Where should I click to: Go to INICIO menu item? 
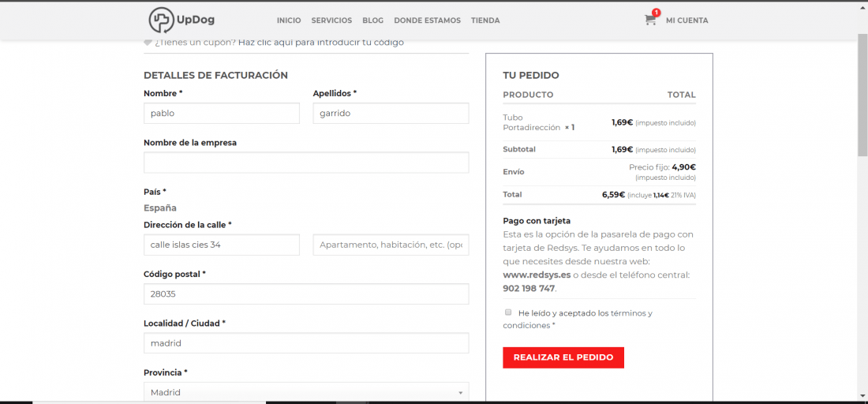coord(289,21)
